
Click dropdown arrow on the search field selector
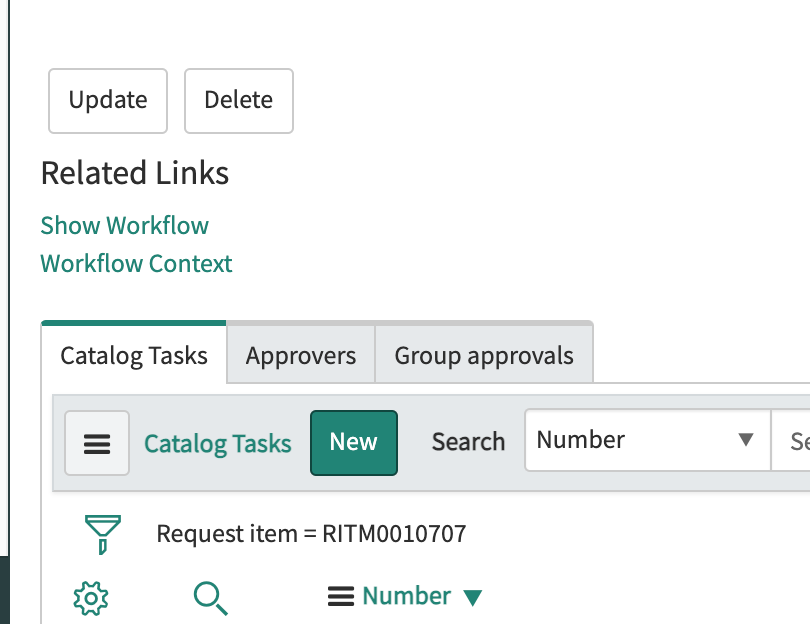coord(745,440)
